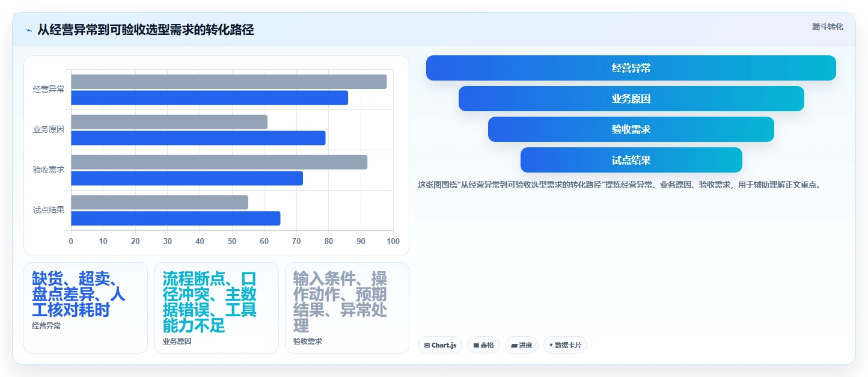Select the 验收需求 funnel stage bar

click(x=631, y=129)
